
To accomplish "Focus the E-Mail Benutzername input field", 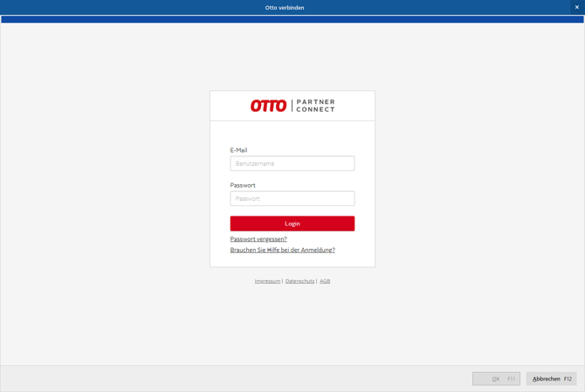I will 292,163.
